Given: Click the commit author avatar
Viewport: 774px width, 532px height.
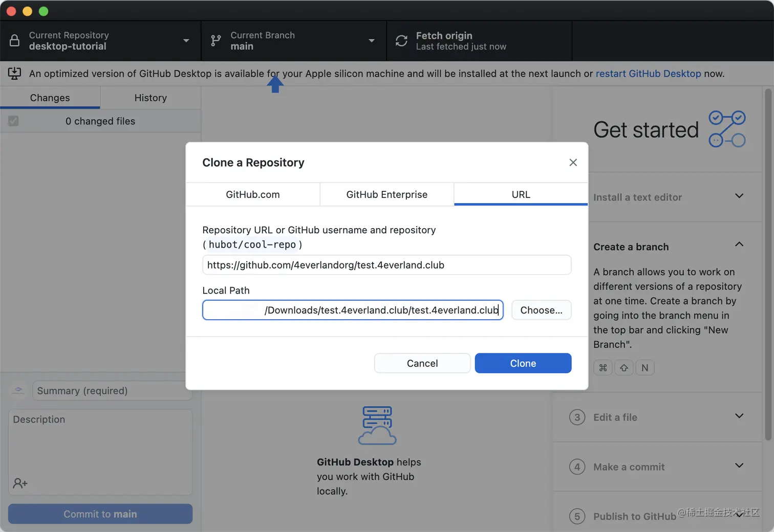Looking at the screenshot, I should tap(18, 391).
